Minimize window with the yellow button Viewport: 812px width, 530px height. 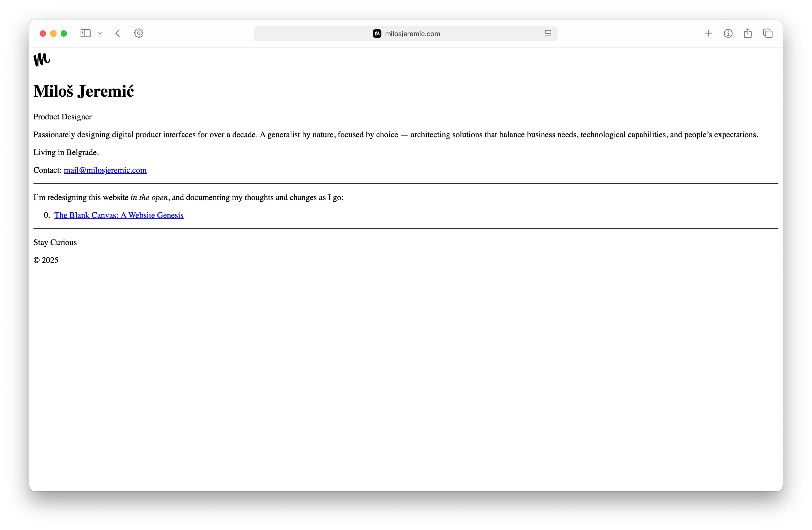coord(53,34)
